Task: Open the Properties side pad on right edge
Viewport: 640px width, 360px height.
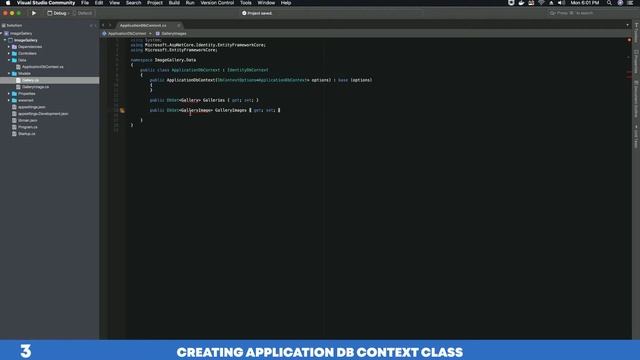Action: [x=636, y=62]
